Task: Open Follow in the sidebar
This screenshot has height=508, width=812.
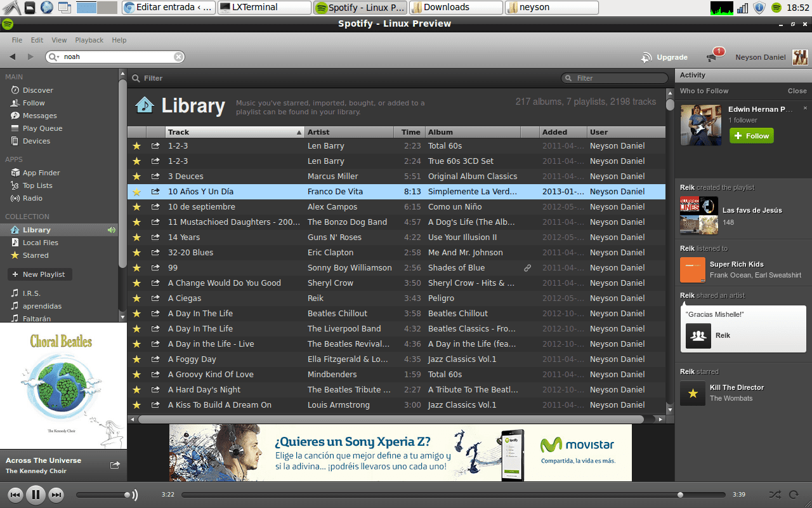Action: click(34, 103)
